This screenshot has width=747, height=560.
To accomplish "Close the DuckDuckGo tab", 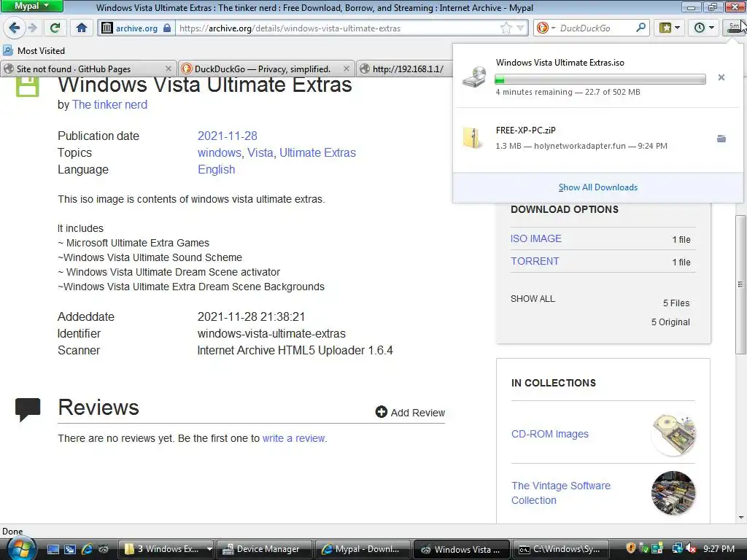I will click(x=347, y=69).
